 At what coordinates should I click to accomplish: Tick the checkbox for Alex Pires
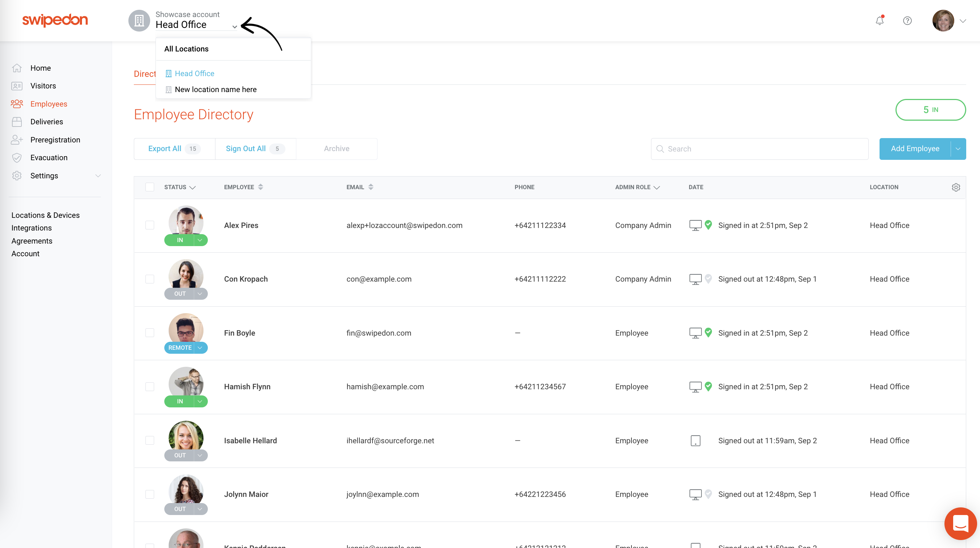click(149, 225)
